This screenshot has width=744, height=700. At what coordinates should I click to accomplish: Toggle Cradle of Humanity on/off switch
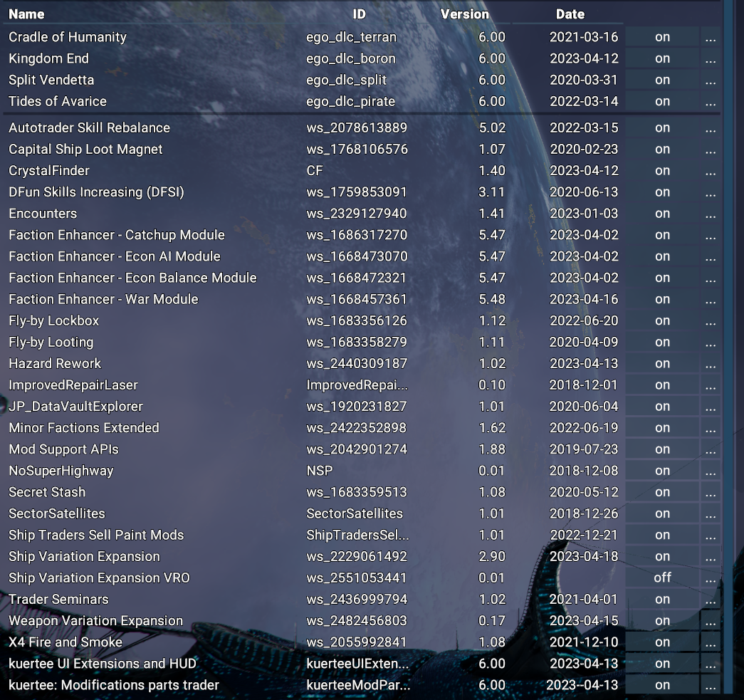[x=662, y=37]
